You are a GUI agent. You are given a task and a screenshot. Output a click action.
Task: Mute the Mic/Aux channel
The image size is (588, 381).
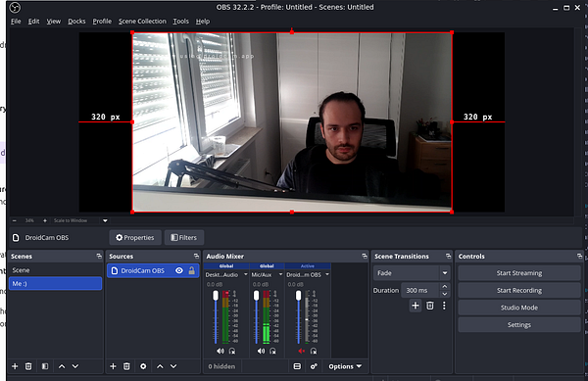click(x=261, y=351)
